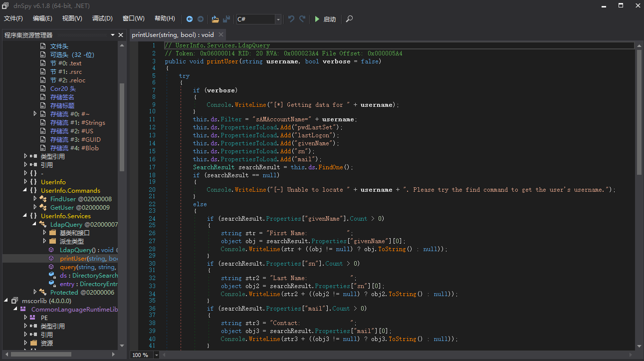Expand the GetUser class node

(35, 208)
